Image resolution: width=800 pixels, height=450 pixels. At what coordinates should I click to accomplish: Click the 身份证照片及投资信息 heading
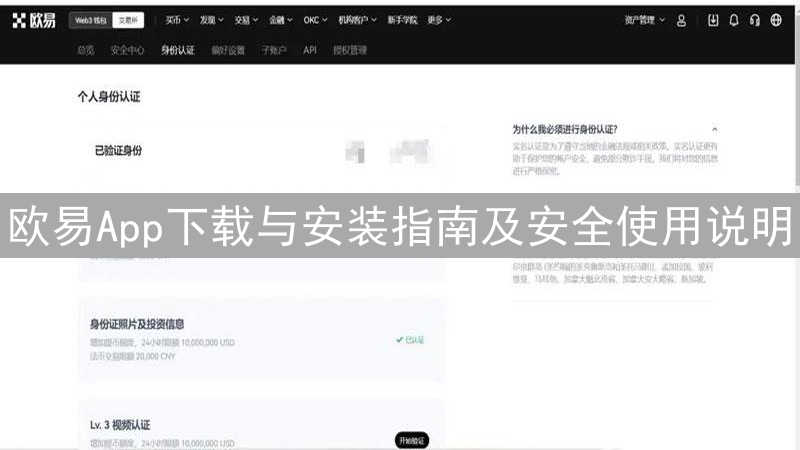[137, 324]
